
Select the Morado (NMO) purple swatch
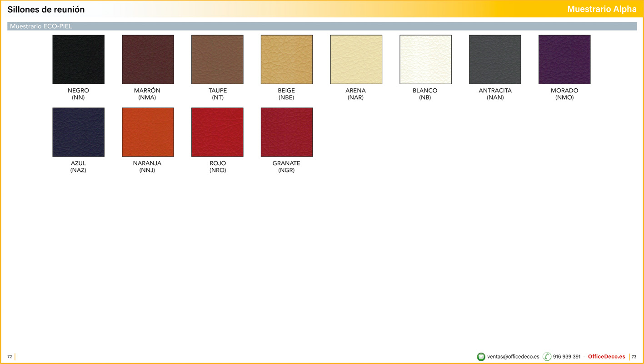point(564,60)
